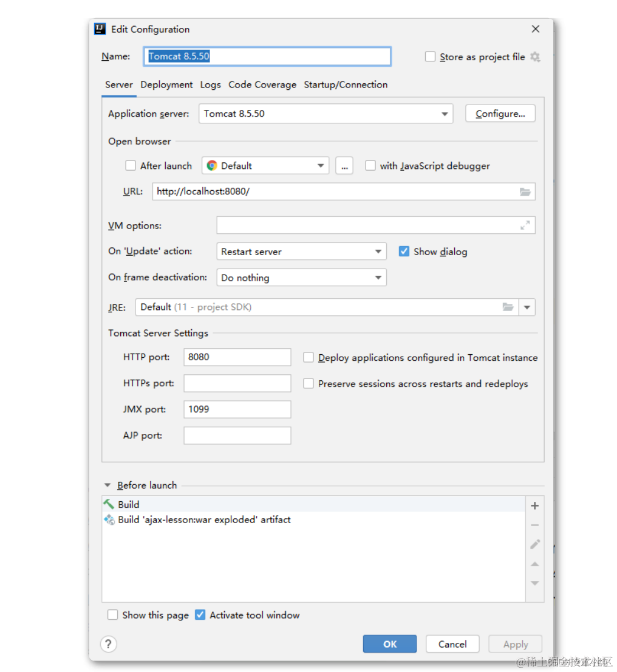Click the IntelliJ logo in title bar
This screenshot has height=672, width=617.
pyautogui.click(x=100, y=29)
